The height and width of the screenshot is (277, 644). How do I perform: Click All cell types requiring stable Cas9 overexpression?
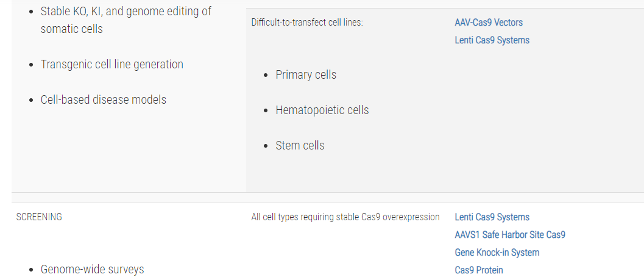pos(345,217)
